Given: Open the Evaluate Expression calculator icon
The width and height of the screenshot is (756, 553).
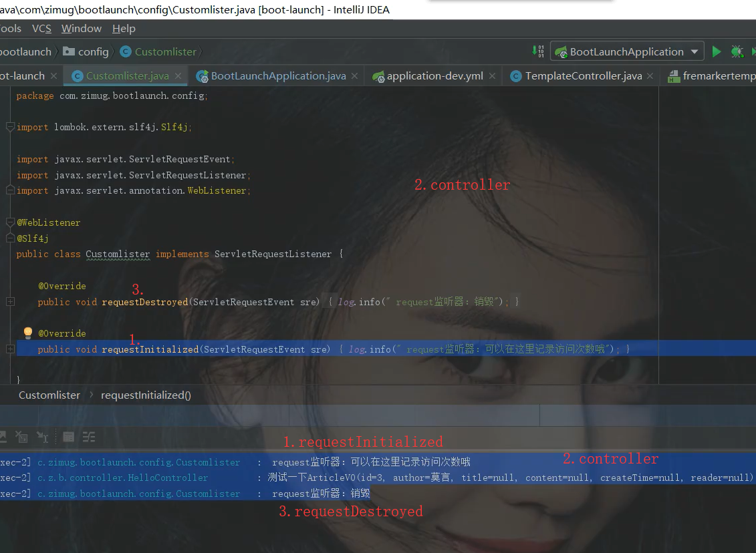Looking at the screenshot, I should pyautogui.click(x=68, y=437).
